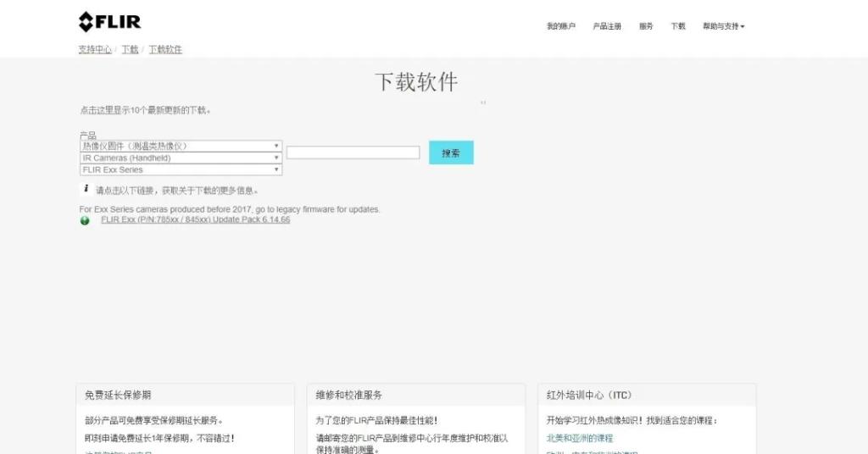Click the 下载软件 page heading

(x=416, y=82)
